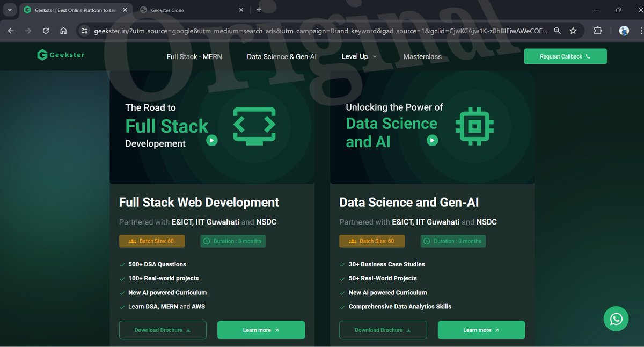This screenshot has width=644, height=347.
Task: Click the browser back arrow
Action: point(11,31)
